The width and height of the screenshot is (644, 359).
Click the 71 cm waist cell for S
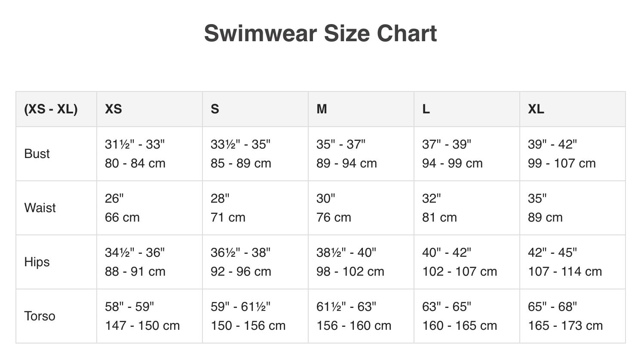[228, 217]
